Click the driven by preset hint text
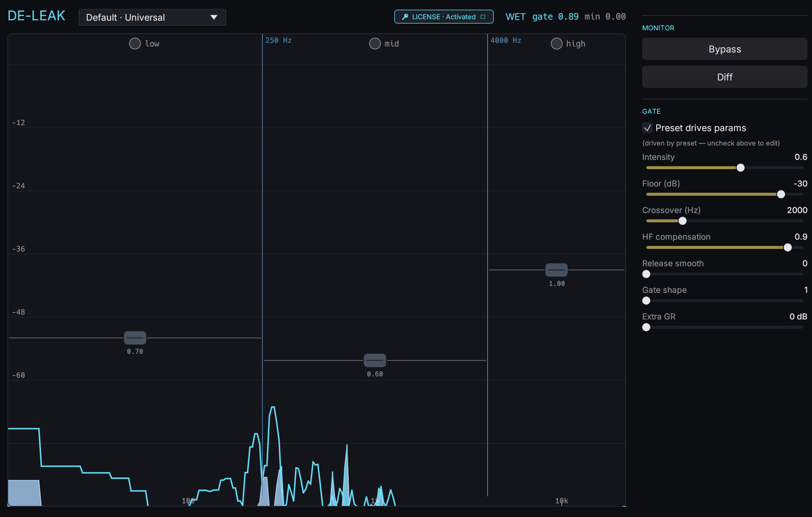Viewport: 812px width, 517px height. tap(711, 143)
